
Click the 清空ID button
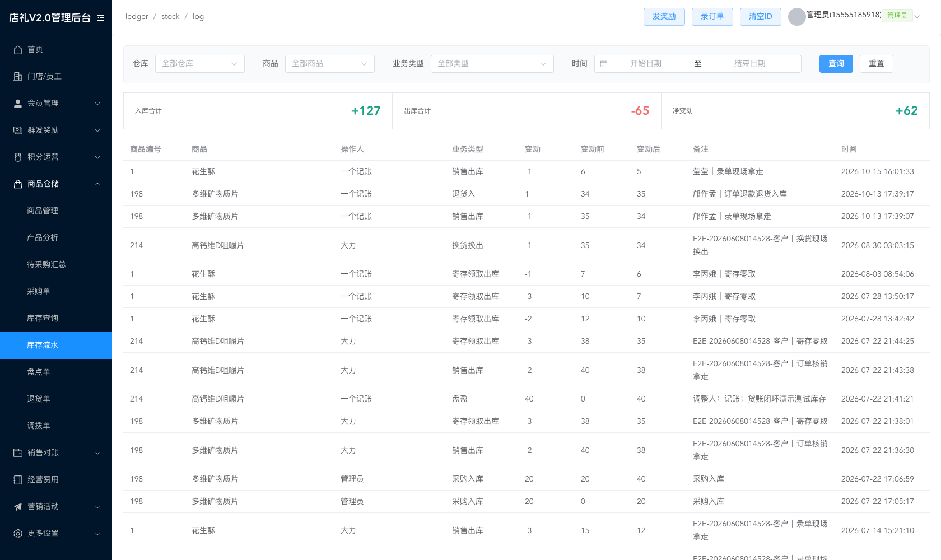click(760, 17)
